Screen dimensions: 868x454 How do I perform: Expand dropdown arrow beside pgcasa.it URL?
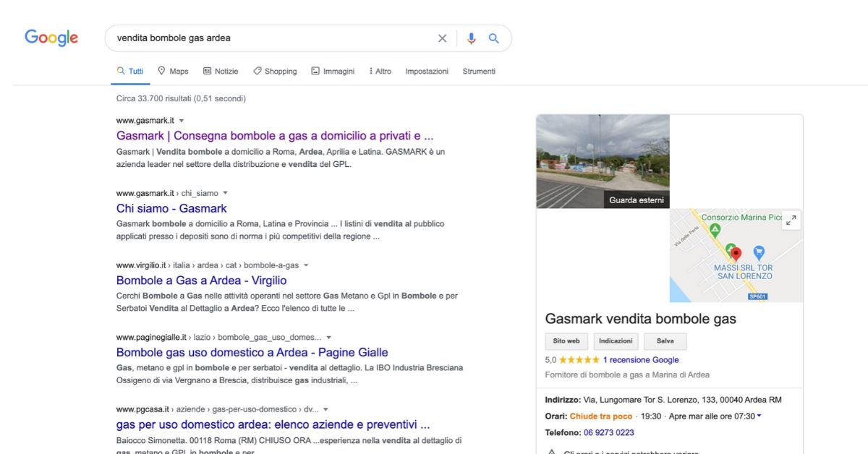pos(325,409)
